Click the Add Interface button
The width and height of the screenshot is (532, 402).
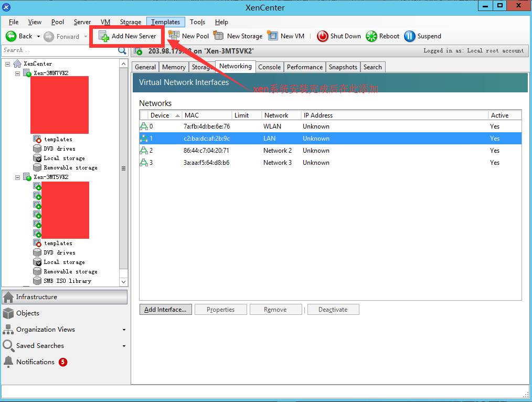click(x=166, y=310)
